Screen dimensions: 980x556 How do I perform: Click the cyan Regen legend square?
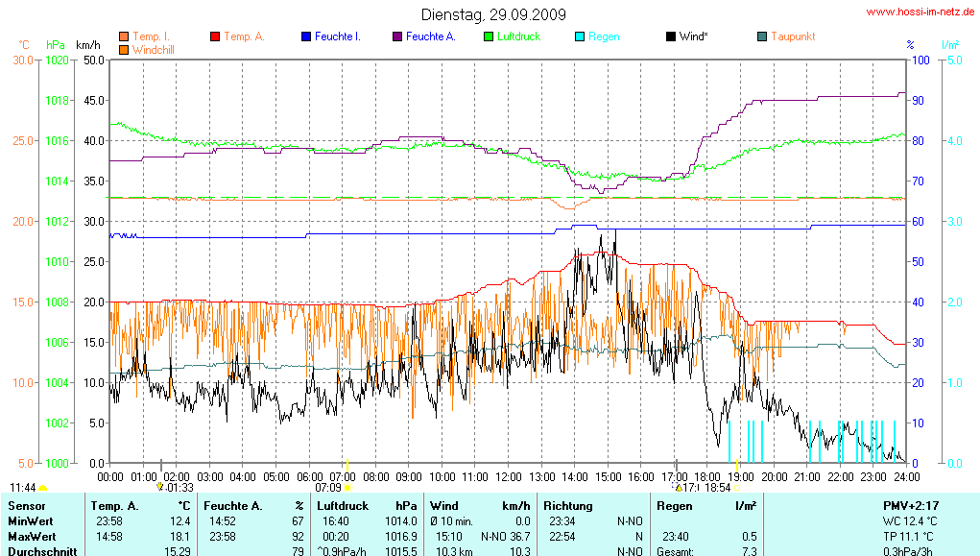pos(580,36)
